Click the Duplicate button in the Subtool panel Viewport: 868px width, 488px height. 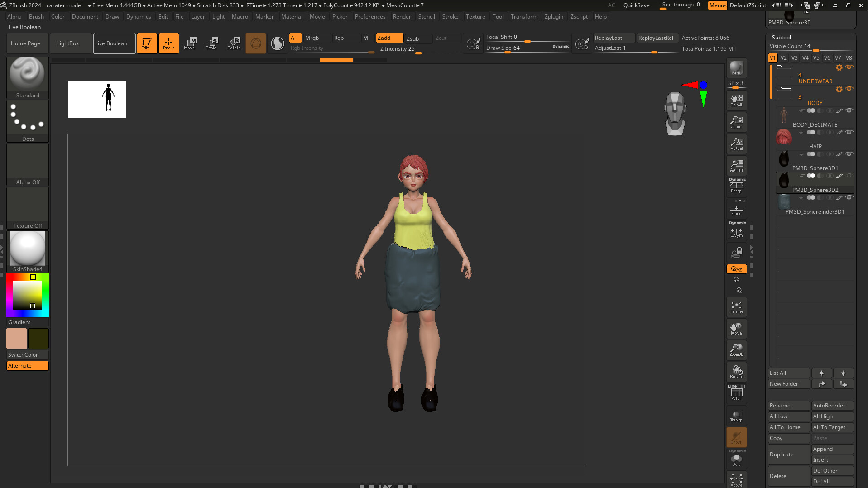click(788, 454)
